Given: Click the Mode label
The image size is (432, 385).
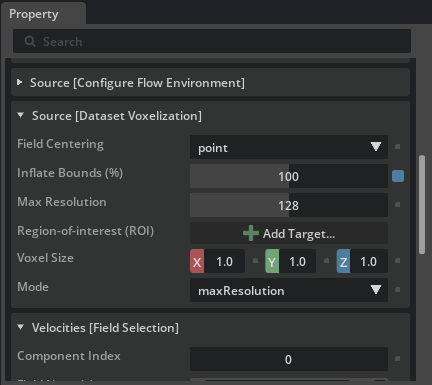Looking at the screenshot, I should pyautogui.click(x=33, y=287).
